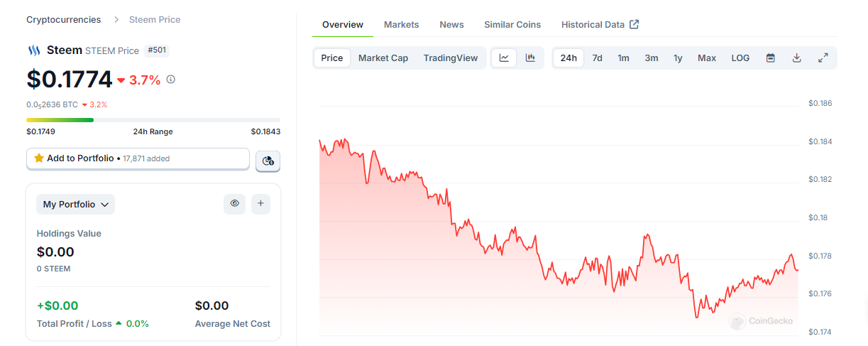Set chart range to 1m
Screen dimensions: 868x346
click(623, 58)
